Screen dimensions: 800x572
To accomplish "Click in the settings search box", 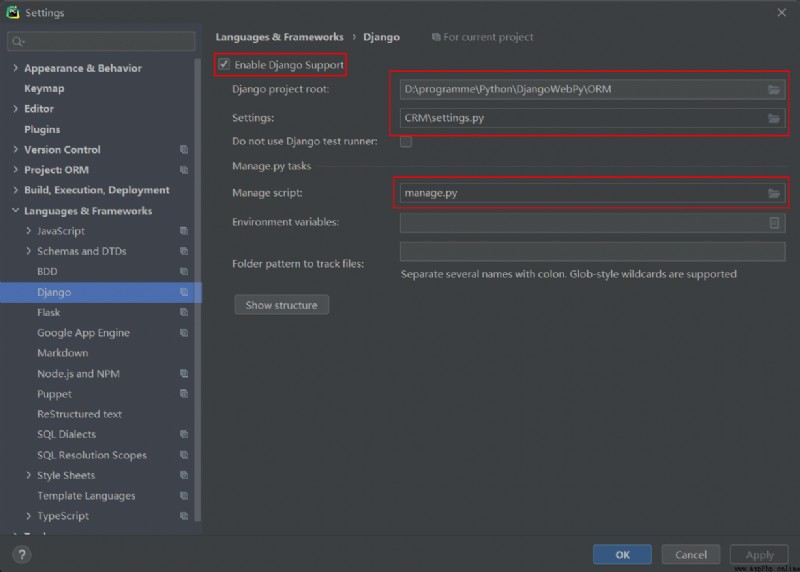I will [x=101, y=41].
